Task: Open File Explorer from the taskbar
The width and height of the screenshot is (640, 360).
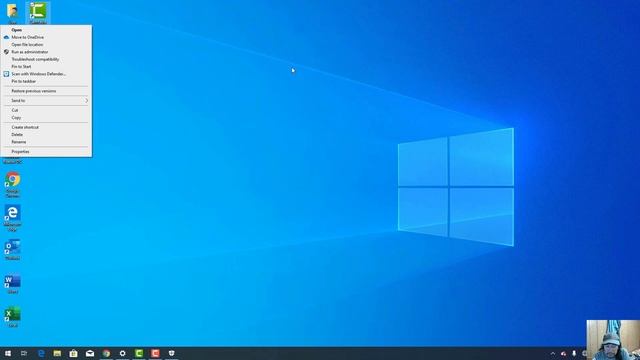Action: [x=57, y=353]
